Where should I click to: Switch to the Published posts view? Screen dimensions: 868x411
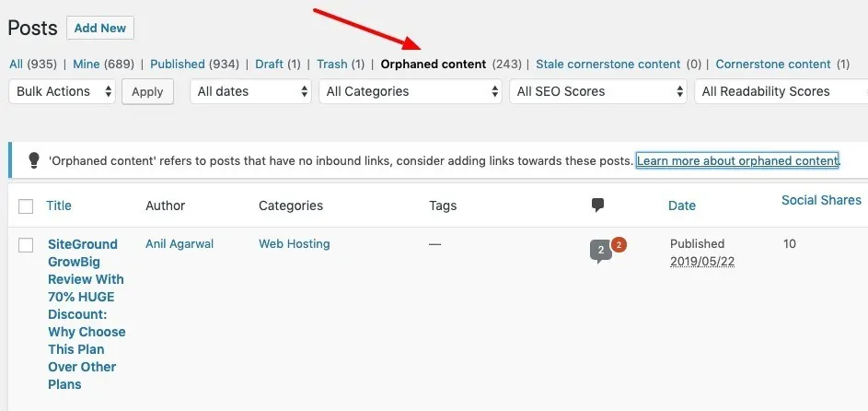point(177,65)
